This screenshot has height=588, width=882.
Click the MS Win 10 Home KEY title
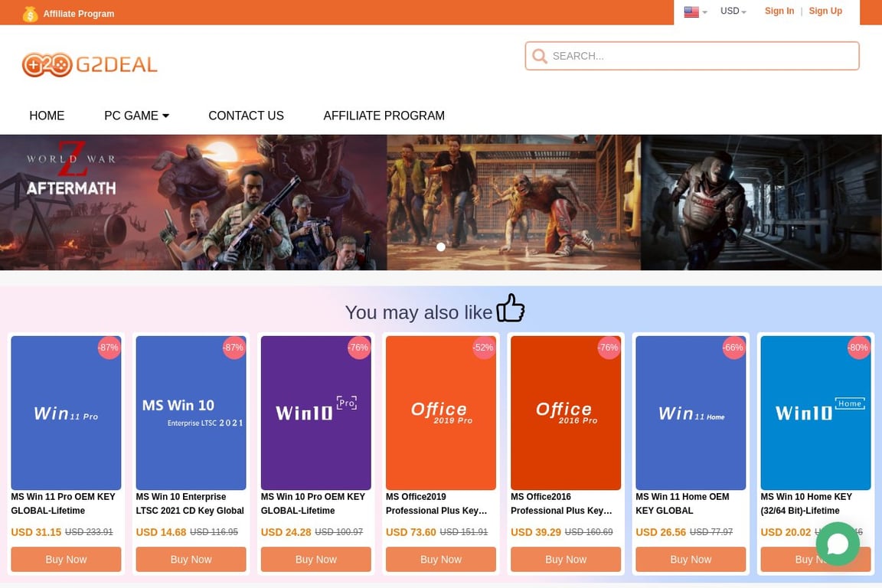[806, 504]
